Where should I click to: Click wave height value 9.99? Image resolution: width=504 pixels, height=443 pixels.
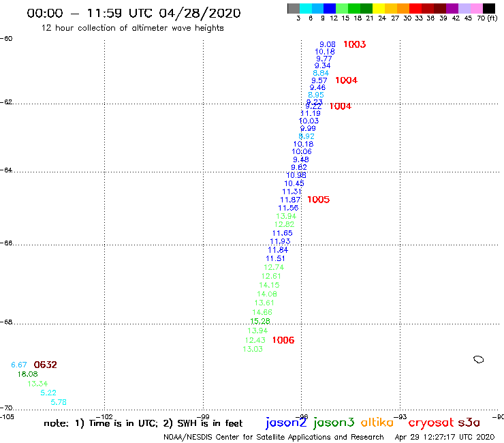308,128
